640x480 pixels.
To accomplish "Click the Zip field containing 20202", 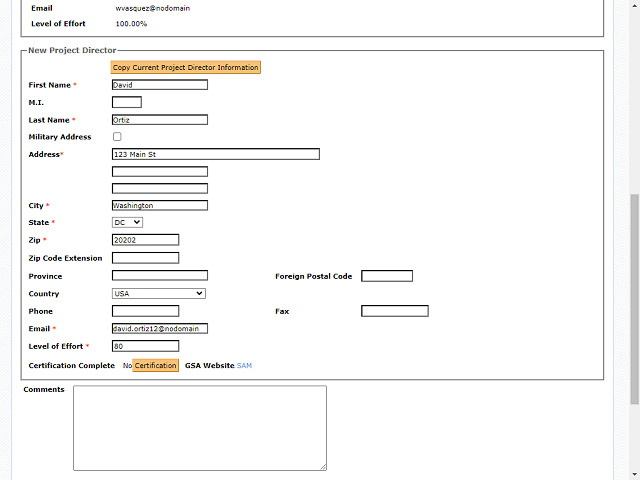I will pos(146,240).
